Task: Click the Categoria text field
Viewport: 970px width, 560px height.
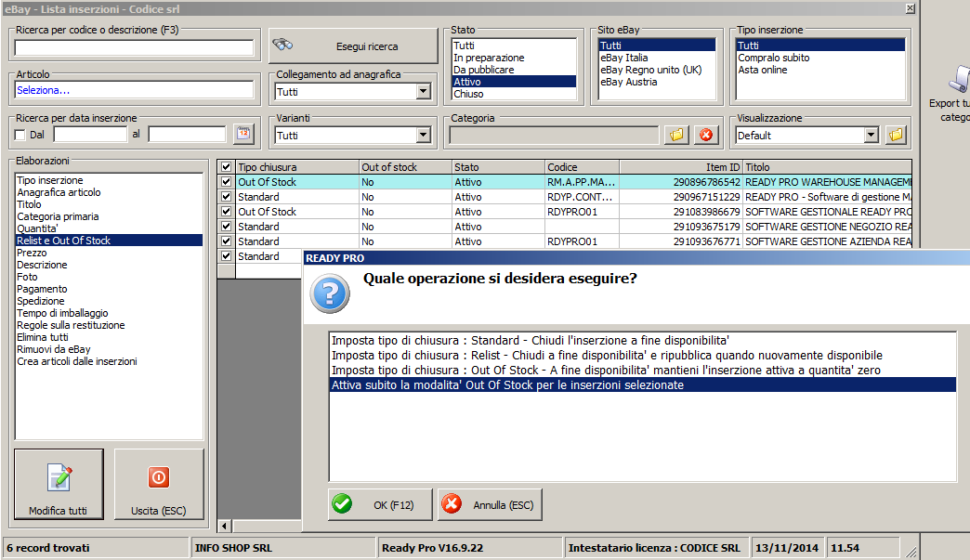Action: pyautogui.click(x=555, y=135)
